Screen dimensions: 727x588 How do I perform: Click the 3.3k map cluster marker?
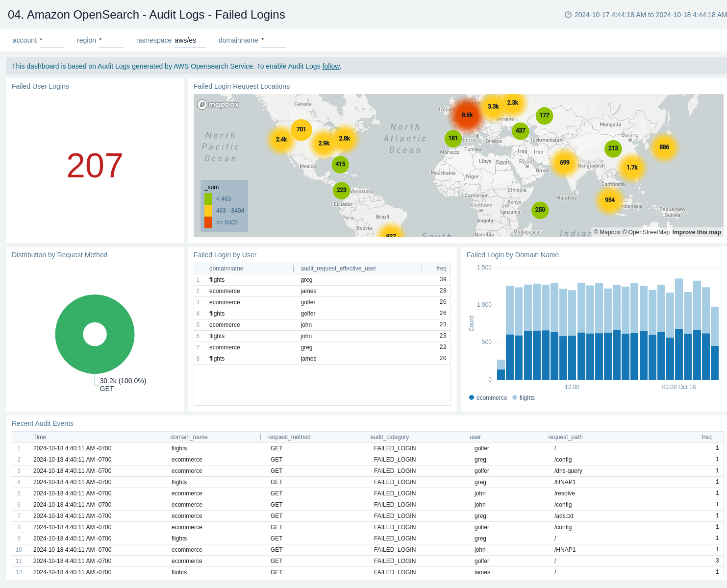(493, 106)
